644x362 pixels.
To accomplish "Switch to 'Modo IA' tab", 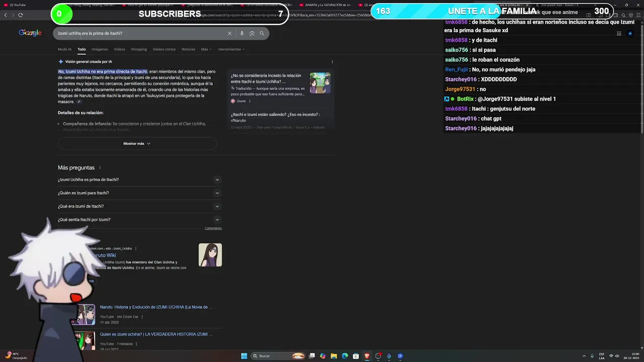I will pyautogui.click(x=64, y=49).
